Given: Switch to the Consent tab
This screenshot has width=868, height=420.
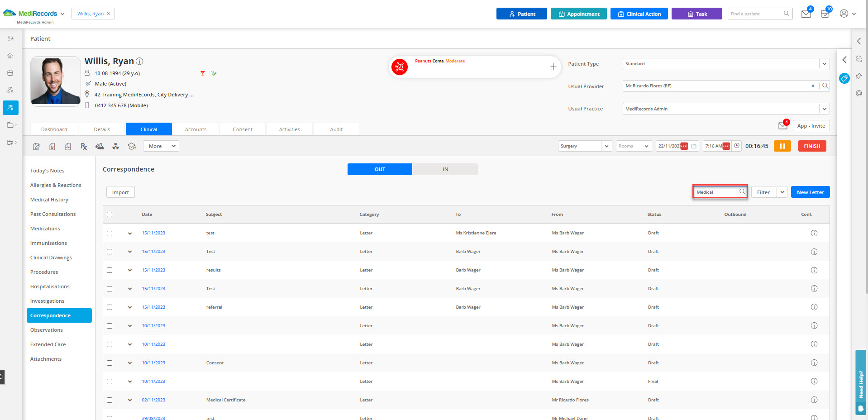Looking at the screenshot, I should coord(243,129).
